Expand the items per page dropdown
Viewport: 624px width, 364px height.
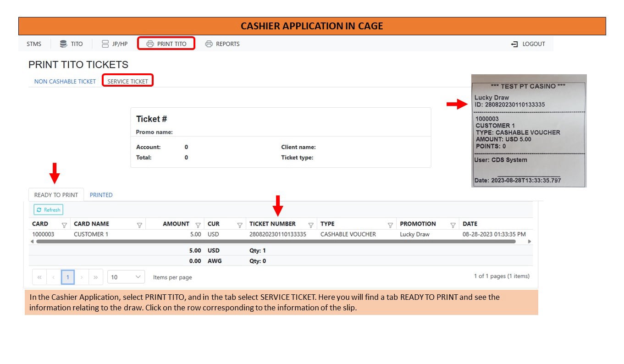pyautogui.click(x=126, y=277)
